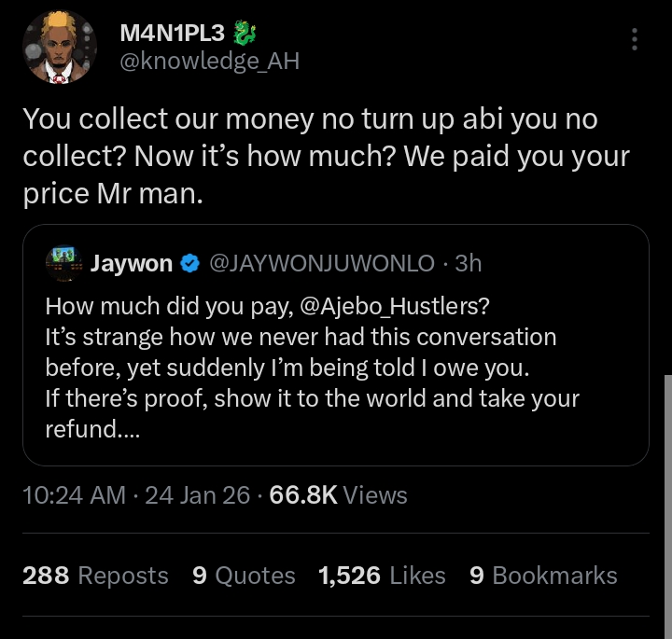This screenshot has width=672, height=639.
Task: View the 9 Quotes list
Action: coord(243,576)
